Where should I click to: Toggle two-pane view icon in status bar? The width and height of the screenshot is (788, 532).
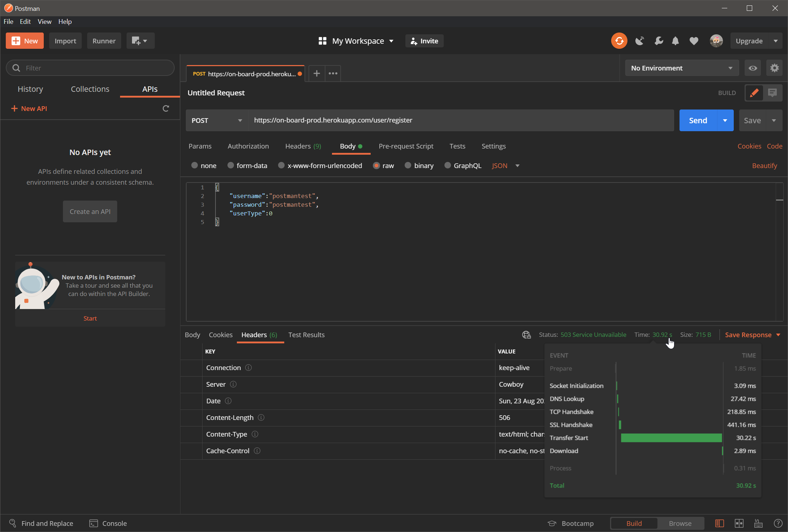tap(739, 523)
